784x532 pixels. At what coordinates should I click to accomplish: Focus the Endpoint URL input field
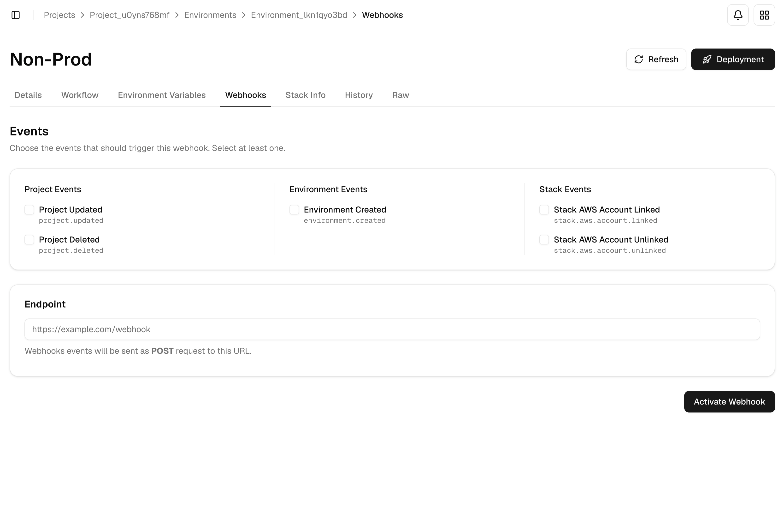pyautogui.click(x=392, y=329)
